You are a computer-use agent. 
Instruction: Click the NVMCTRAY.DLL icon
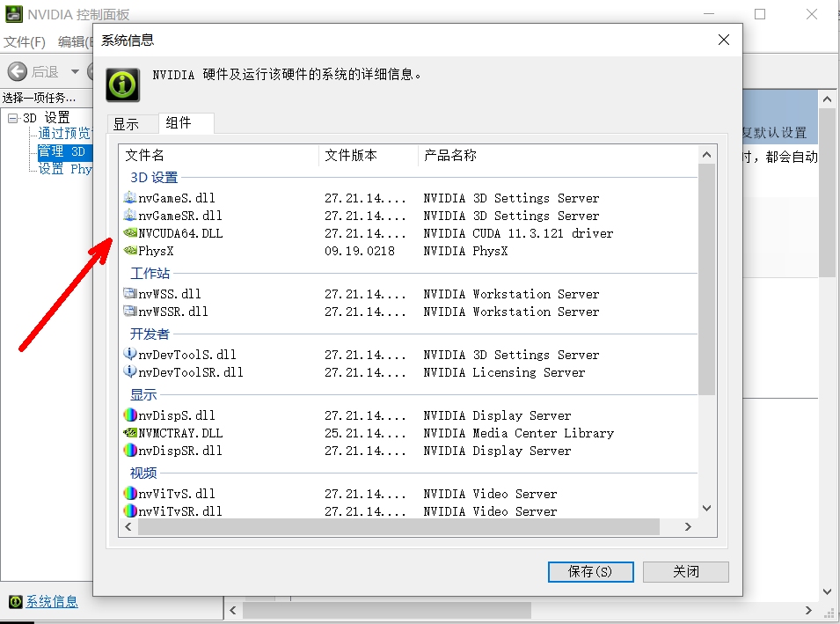tap(129, 433)
